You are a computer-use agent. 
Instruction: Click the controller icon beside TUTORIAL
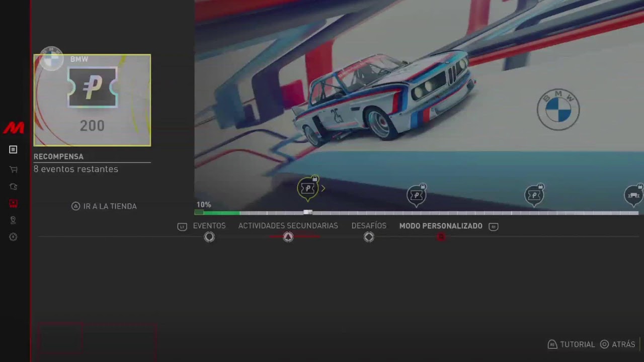(552, 344)
